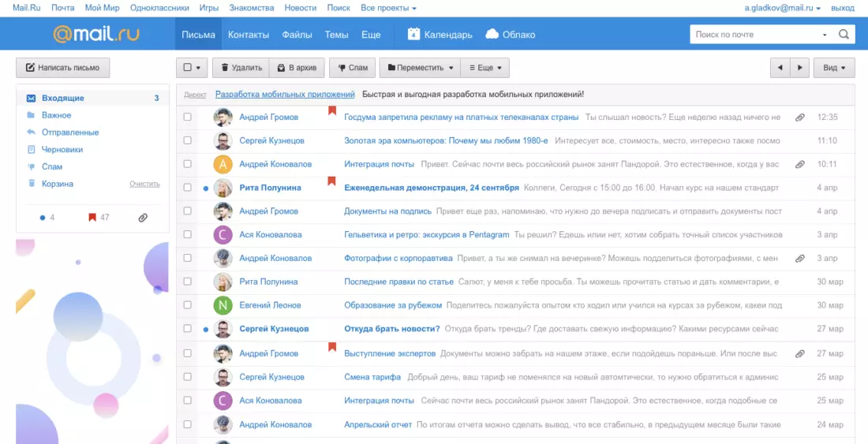The image size is (868, 444).
Task: Open the Вид view dropdown
Action: coord(834,68)
